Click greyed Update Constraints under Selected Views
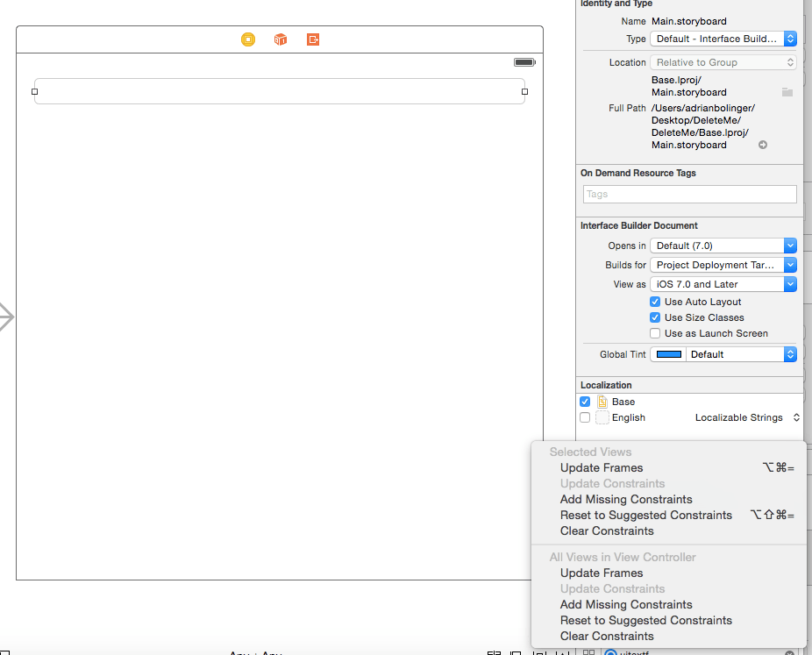The image size is (812, 655). (x=668, y=484)
